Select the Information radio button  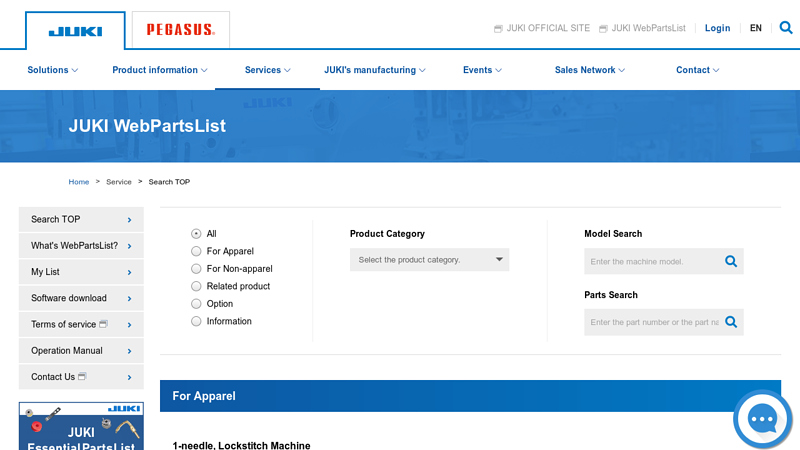(196, 321)
